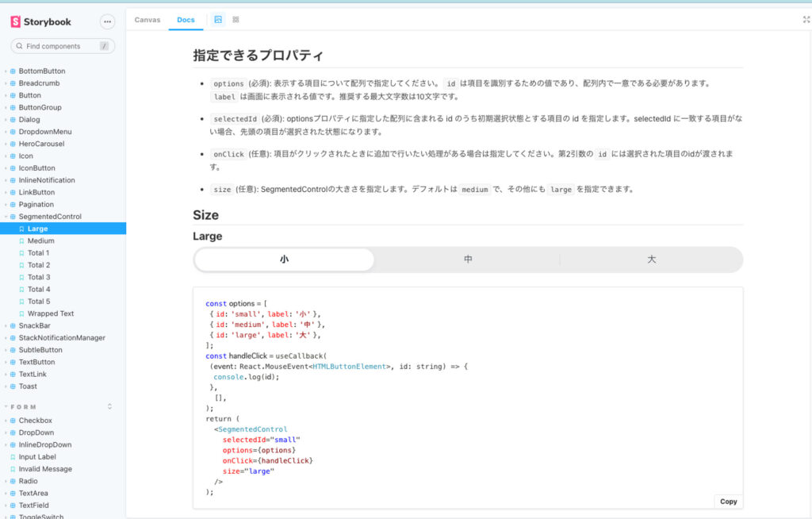Click the Find components search field
Image resolution: width=812 pixels, height=519 pixels.
pyautogui.click(x=56, y=46)
